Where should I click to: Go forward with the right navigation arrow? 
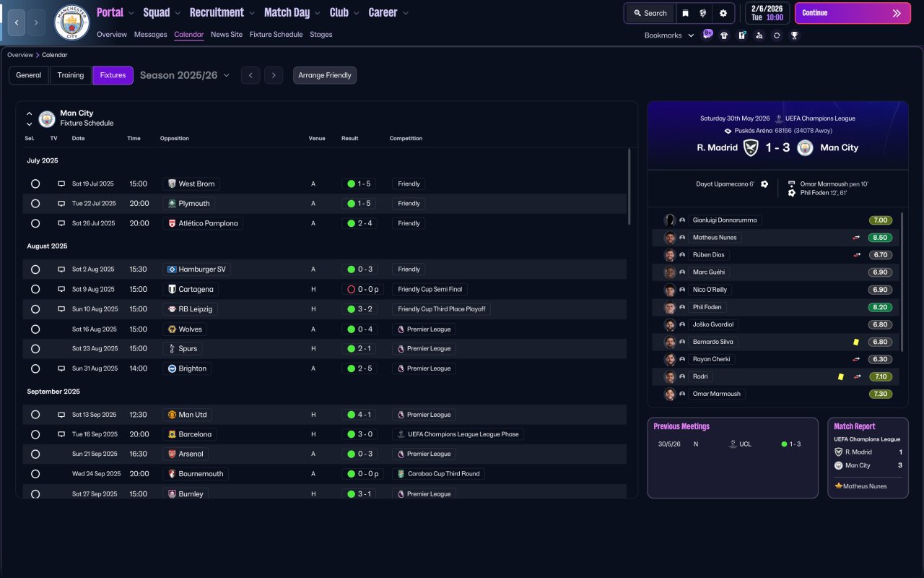click(36, 22)
